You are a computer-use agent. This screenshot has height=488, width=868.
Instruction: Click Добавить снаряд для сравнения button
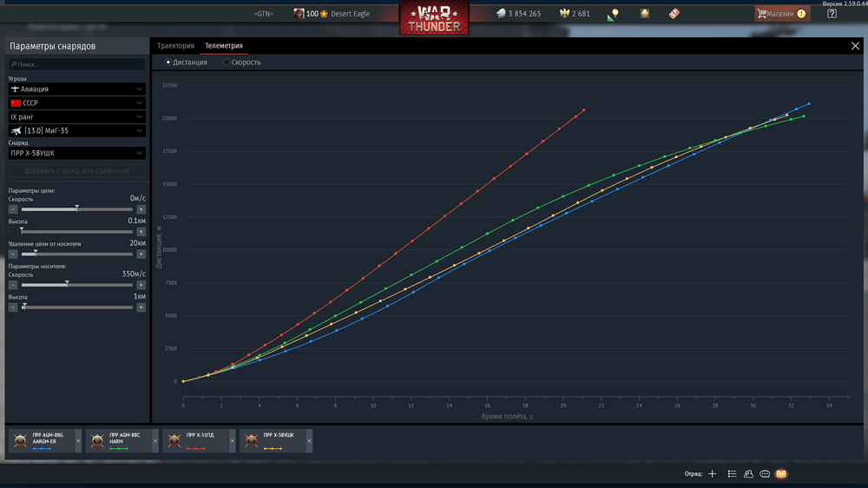(x=77, y=170)
